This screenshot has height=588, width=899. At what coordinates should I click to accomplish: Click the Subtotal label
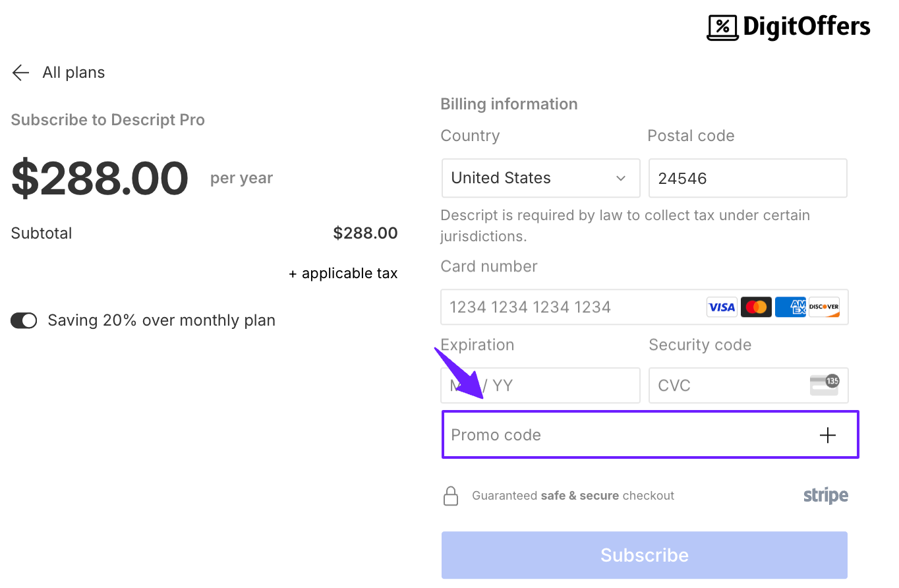42,233
